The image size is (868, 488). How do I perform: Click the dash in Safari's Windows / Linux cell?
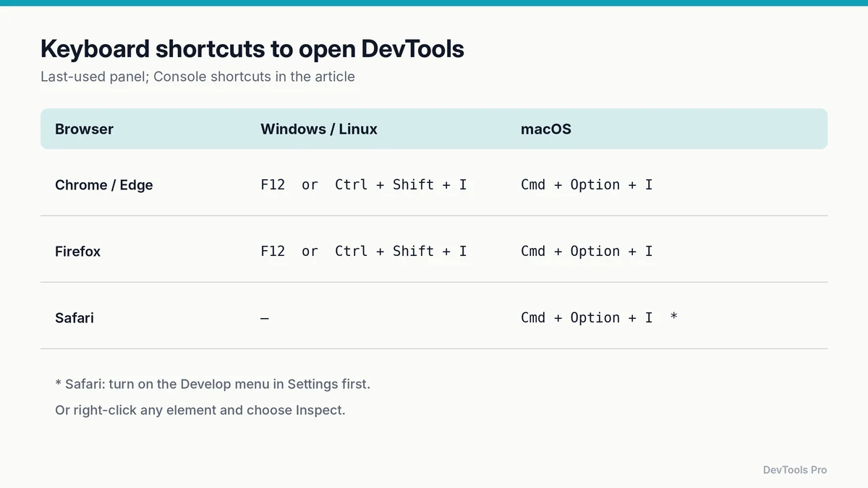coord(265,318)
